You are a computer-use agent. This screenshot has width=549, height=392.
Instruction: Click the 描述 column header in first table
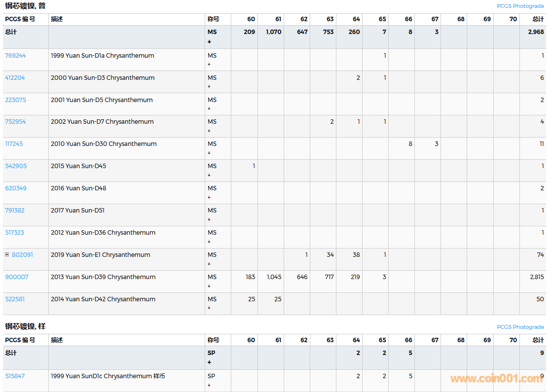coord(57,19)
